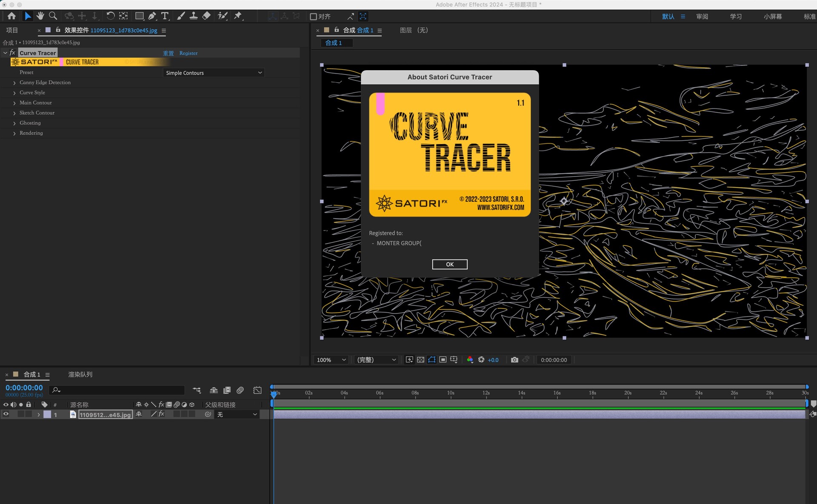The image size is (817, 504).
Task: Open the parent layer 无 dropdown
Action: coord(237,414)
